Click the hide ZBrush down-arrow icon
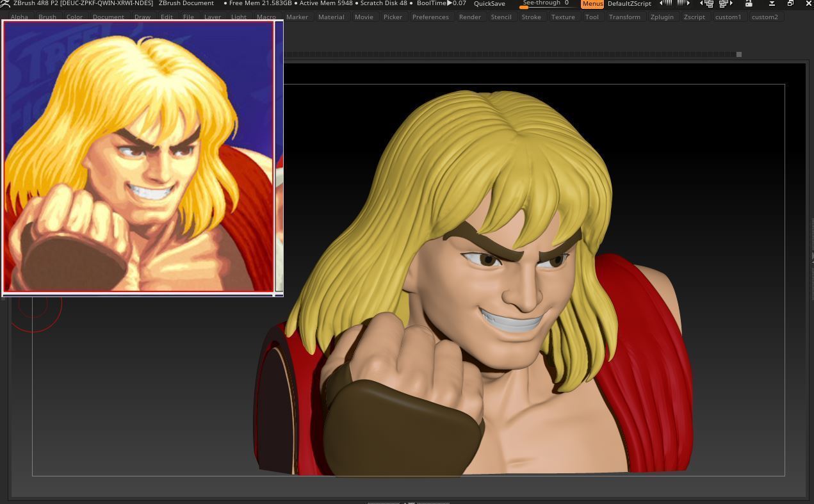814x504 pixels. (772, 3)
